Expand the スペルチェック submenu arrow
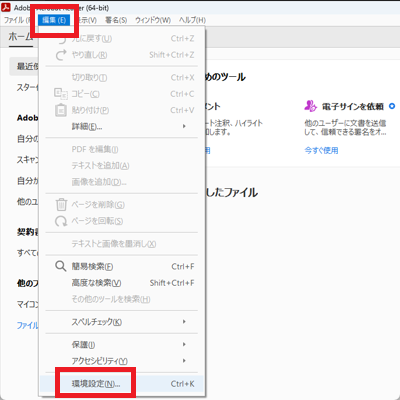Image resolution: width=400 pixels, height=400 pixels. (184, 322)
